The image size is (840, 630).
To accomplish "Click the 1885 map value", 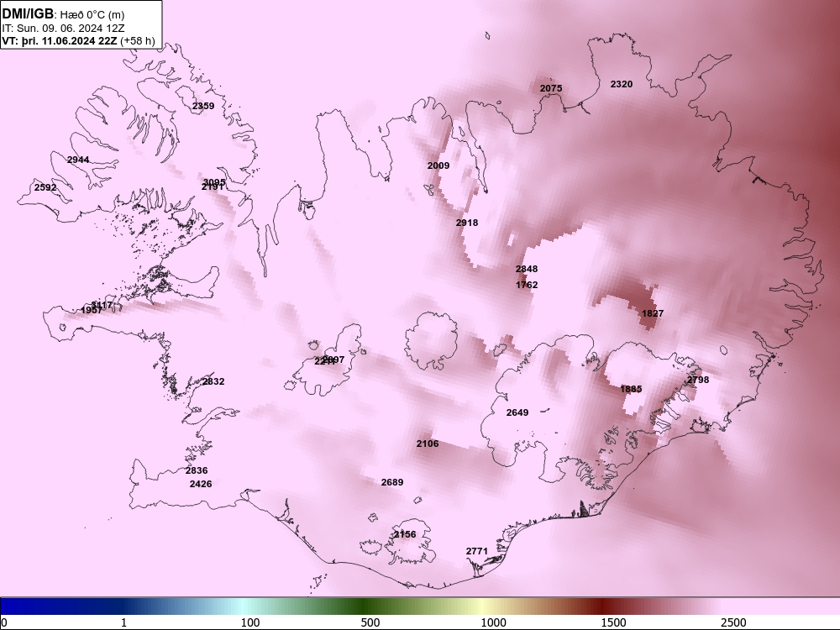I will [x=631, y=389].
